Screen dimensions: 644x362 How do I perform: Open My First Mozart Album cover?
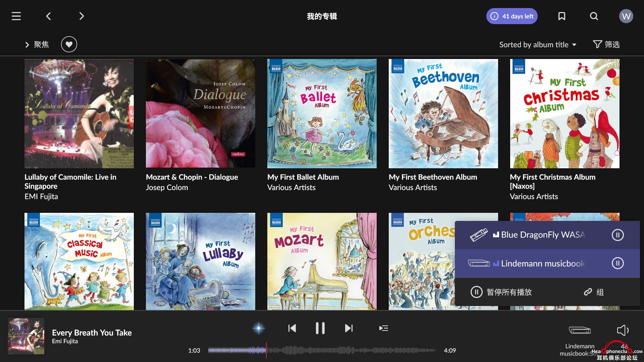[322, 261]
